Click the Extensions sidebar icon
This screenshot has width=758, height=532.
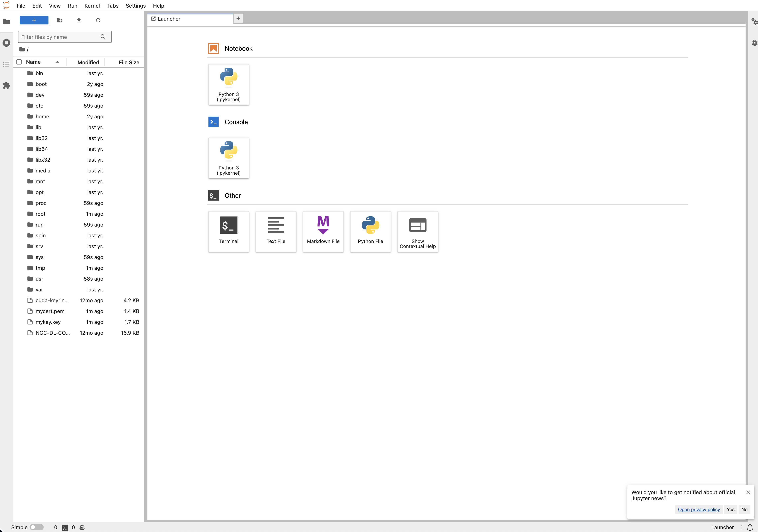(6, 85)
